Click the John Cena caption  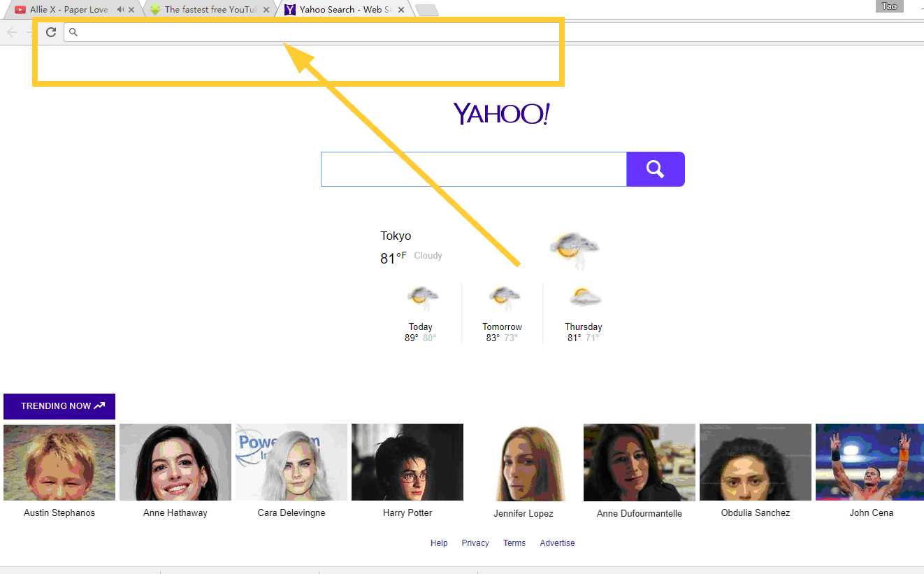point(872,513)
